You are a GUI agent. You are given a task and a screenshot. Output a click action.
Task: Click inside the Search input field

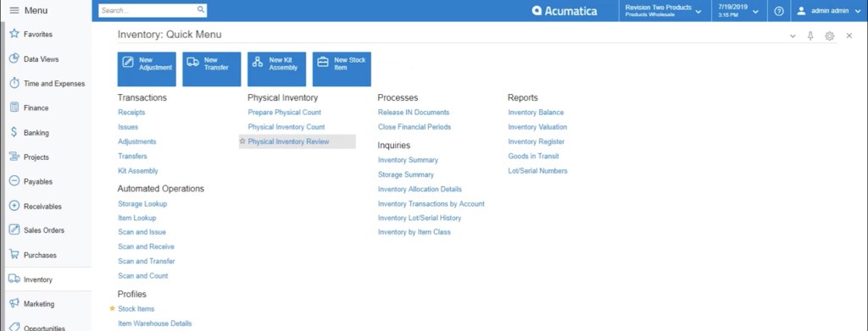coord(147,10)
